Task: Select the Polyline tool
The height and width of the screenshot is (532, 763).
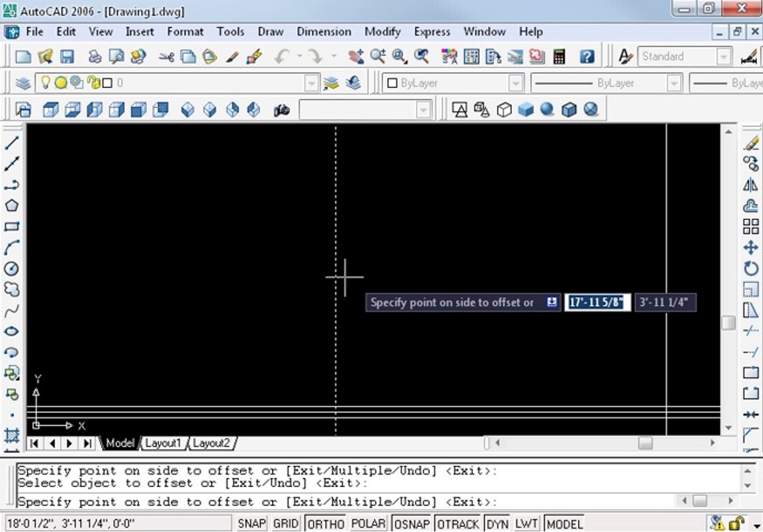Action: tap(12, 185)
